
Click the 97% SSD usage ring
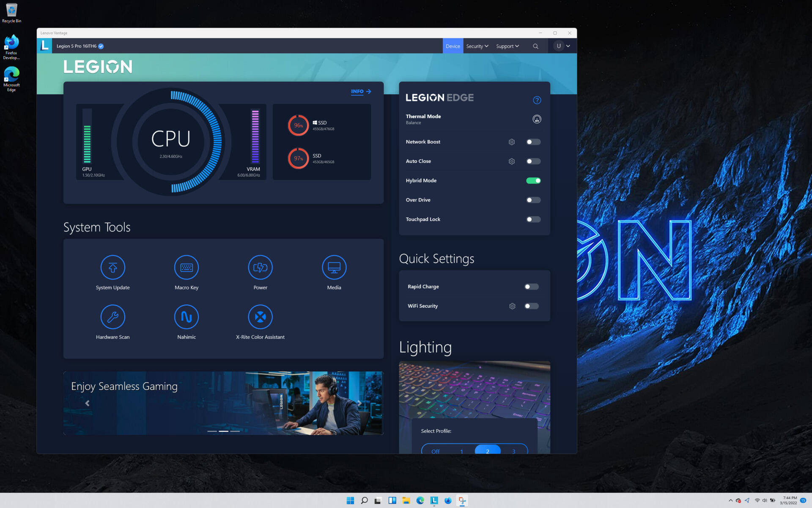click(298, 158)
